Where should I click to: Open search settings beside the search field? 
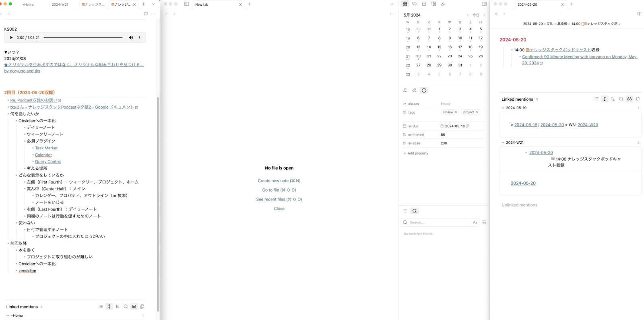click(x=484, y=222)
